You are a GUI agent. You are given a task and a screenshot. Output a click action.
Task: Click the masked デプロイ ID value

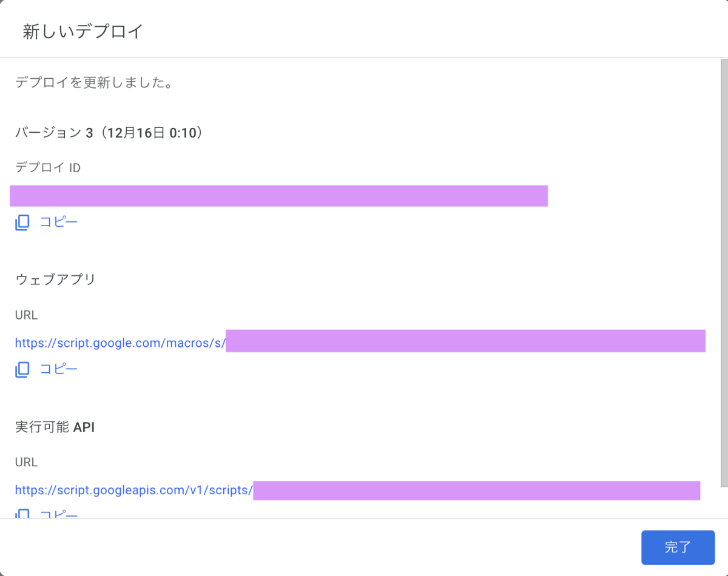click(x=279, y=196)
